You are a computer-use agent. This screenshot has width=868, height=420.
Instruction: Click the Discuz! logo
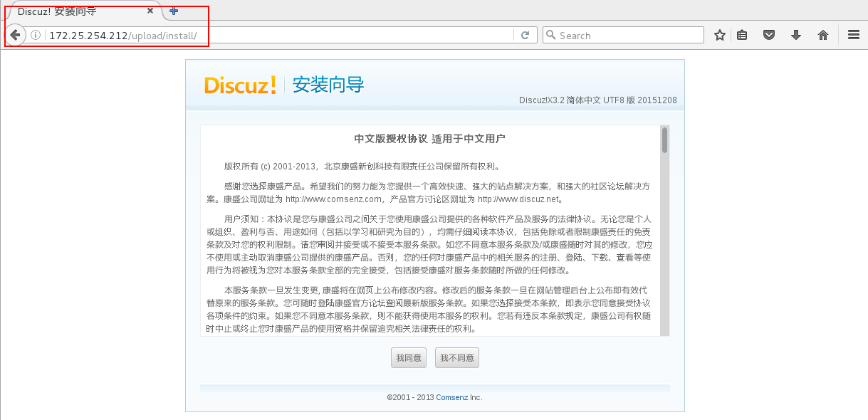point(240,85)
